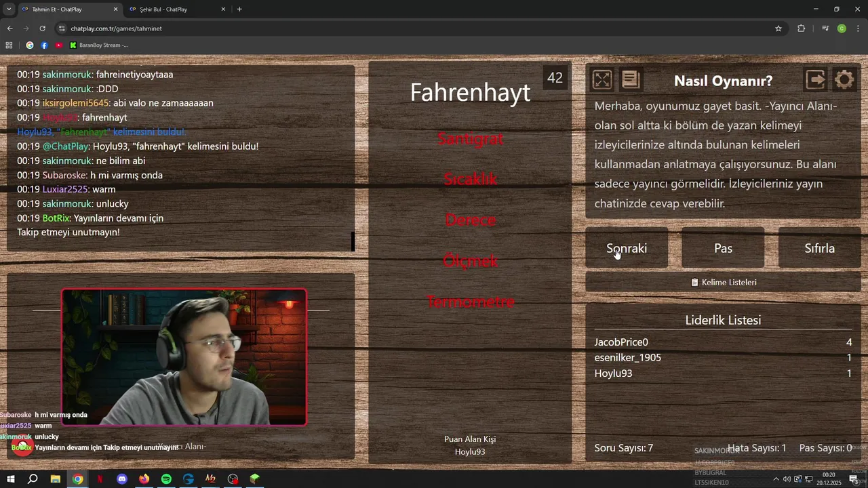Close the Tahmin Et - ChatPlay tab
Screen dimensions: 868x488
coord(115,9)
